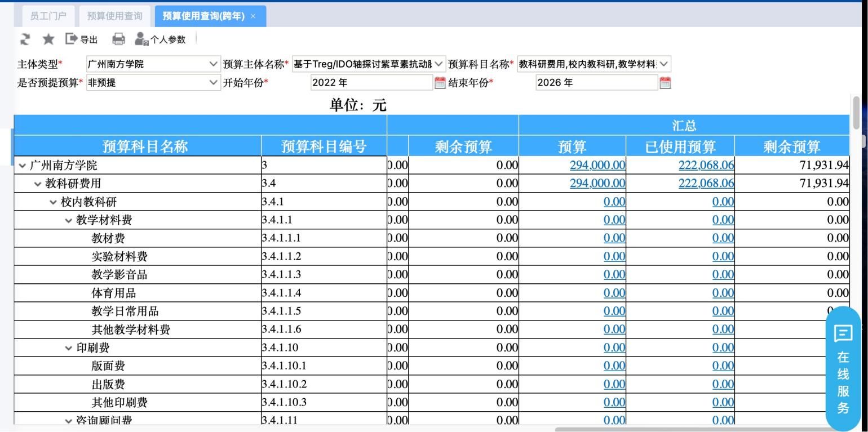868x432 pixels.
Task: Open the 主体类型 dropdown
Action: coord(213,64)
